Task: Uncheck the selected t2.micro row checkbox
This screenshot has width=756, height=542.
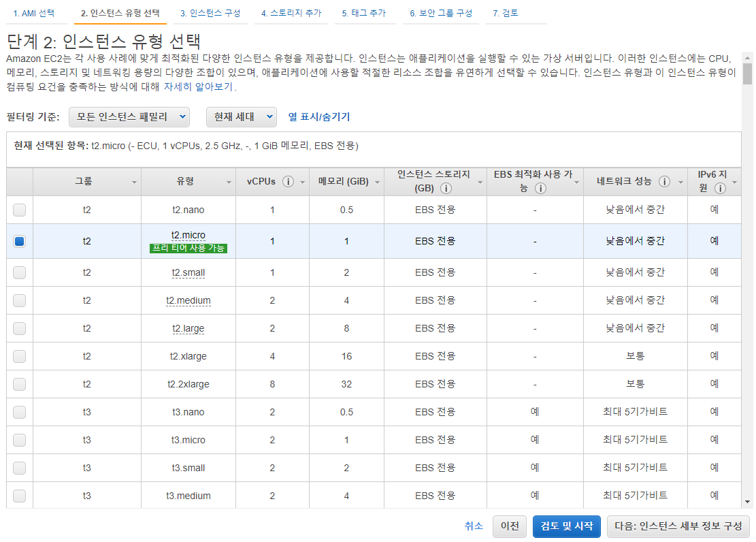Action: click(19, 241)
